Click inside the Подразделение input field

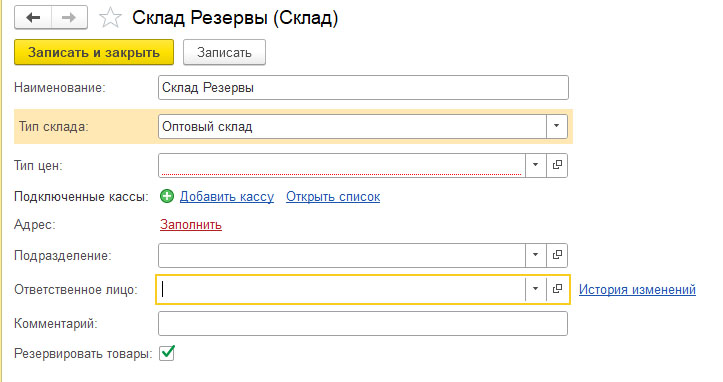click(342, 255)
